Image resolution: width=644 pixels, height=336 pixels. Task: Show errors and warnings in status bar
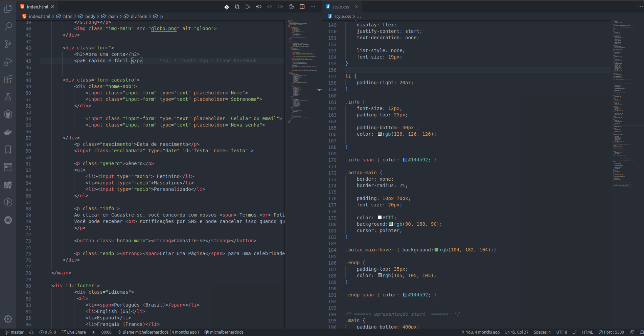(48, 332)
